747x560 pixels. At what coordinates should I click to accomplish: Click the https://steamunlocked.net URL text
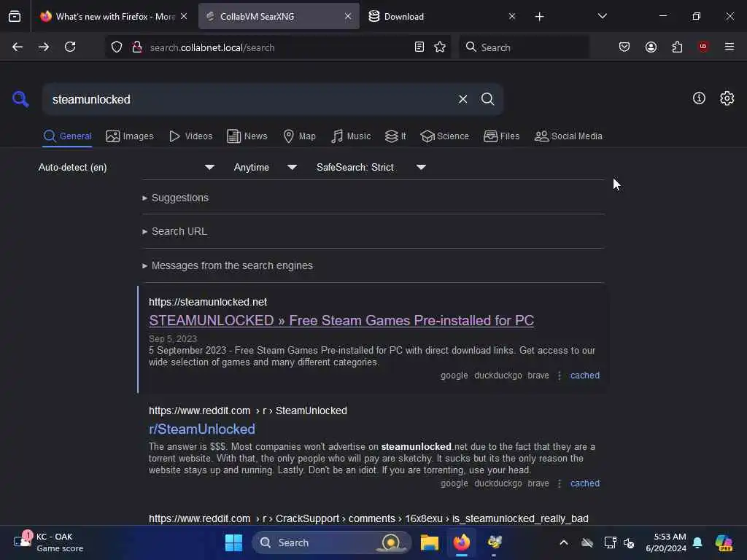coord(208,302)
